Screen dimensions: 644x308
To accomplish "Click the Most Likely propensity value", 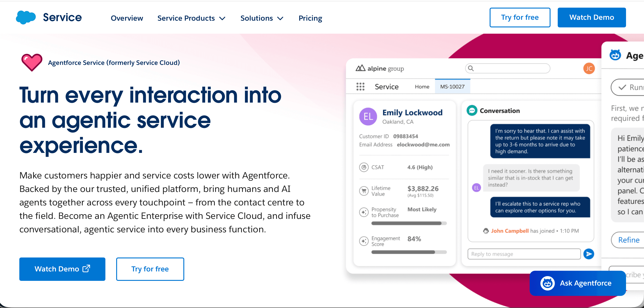I will 422,209.
